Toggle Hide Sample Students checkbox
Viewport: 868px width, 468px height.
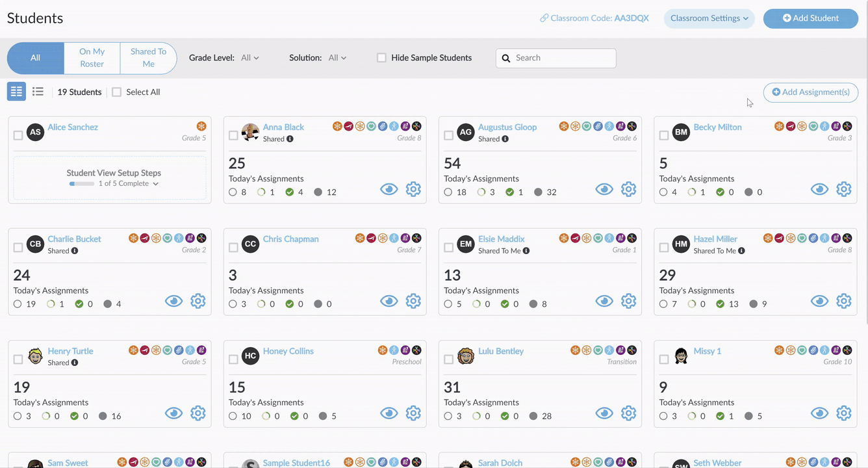(381, 58)
